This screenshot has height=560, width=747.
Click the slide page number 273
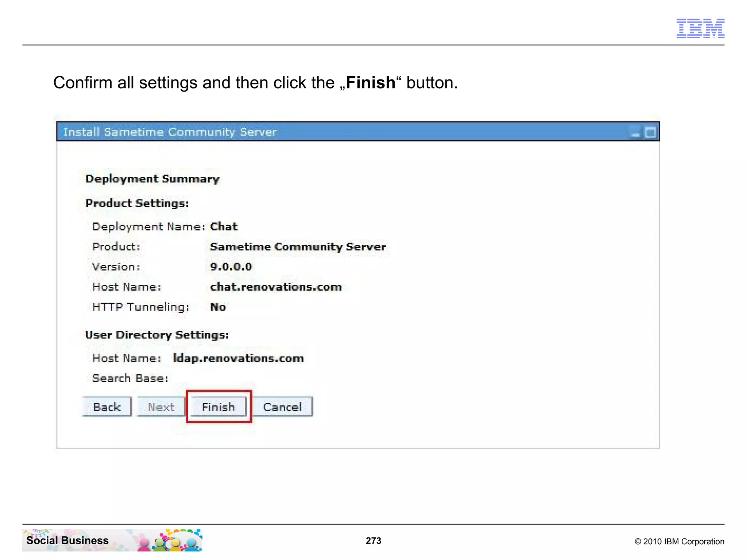(x=373, y=541)
